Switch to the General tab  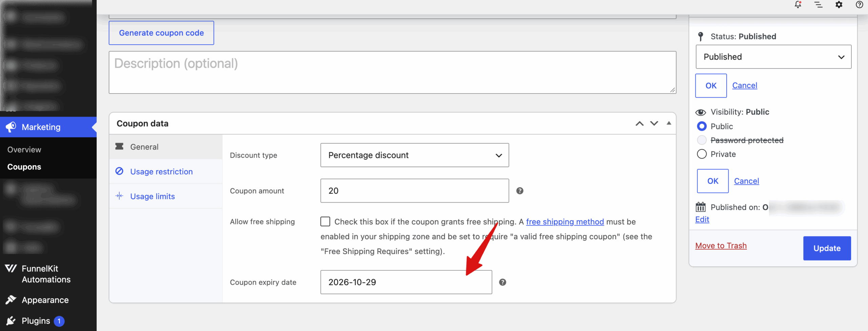click(166, 147)
